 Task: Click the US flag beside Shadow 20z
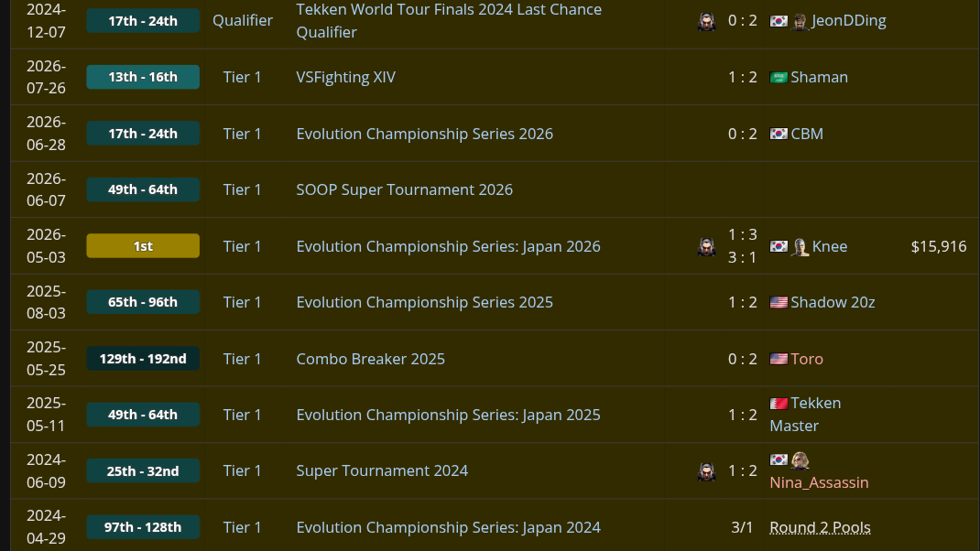click(x=779, y=302)
